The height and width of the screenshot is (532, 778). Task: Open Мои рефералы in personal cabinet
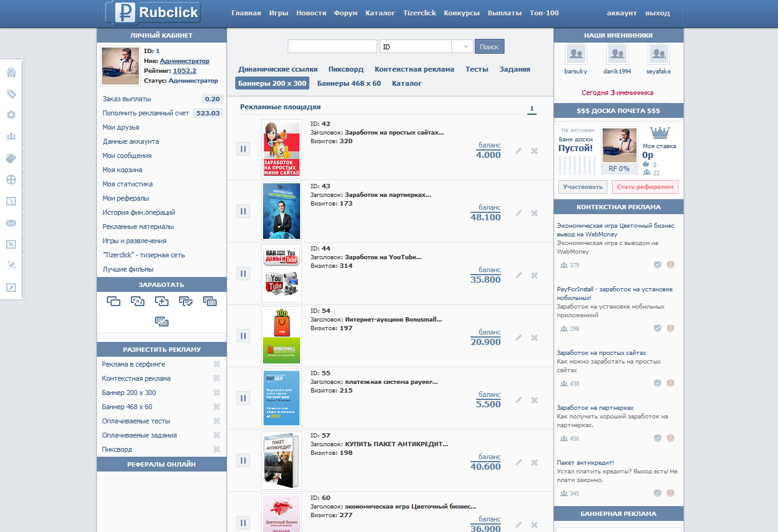coord(126,198)
